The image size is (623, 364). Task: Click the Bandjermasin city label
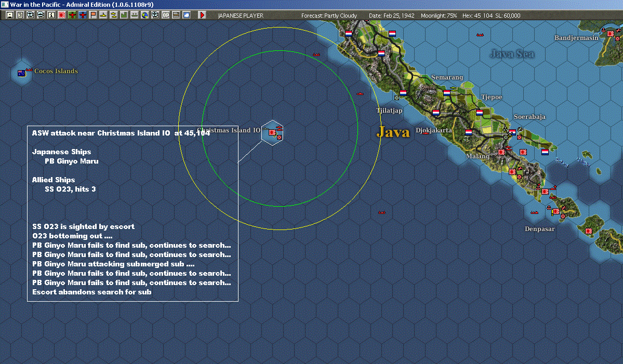point(576,38)
